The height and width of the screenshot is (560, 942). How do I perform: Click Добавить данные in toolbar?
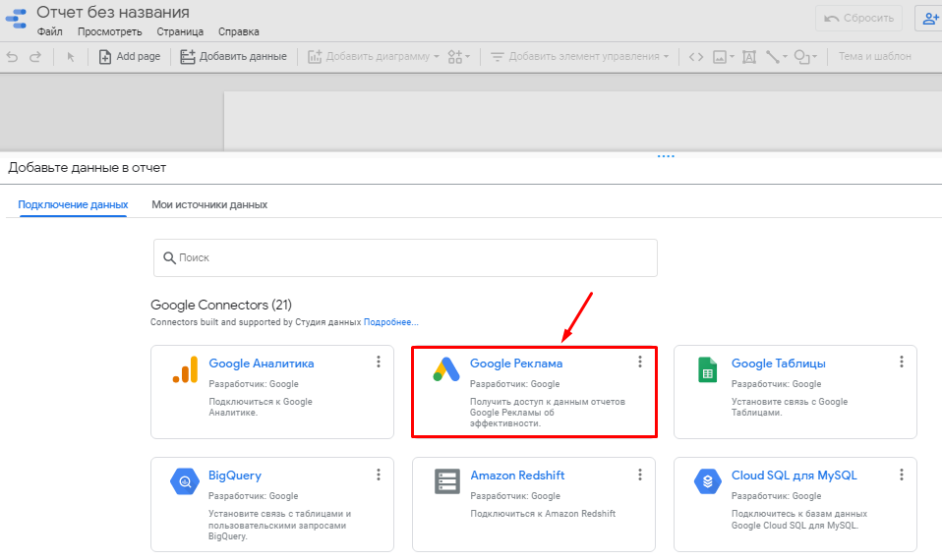click(234, 56)
